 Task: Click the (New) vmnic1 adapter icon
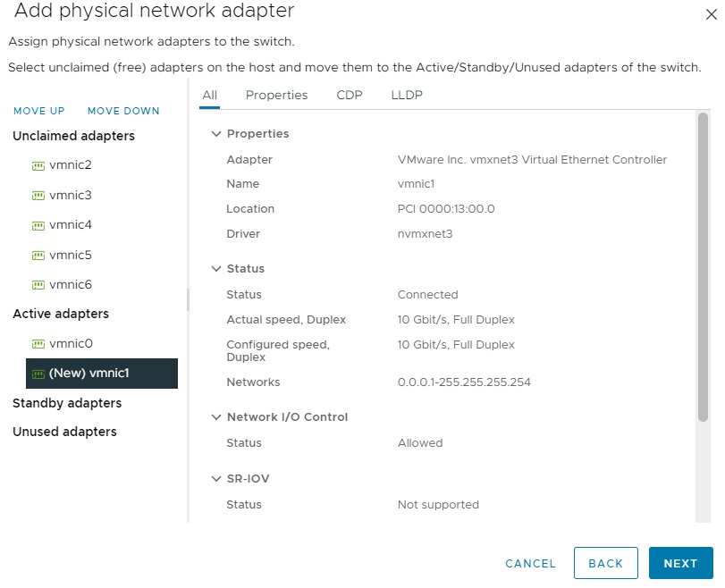click(38, 374)
